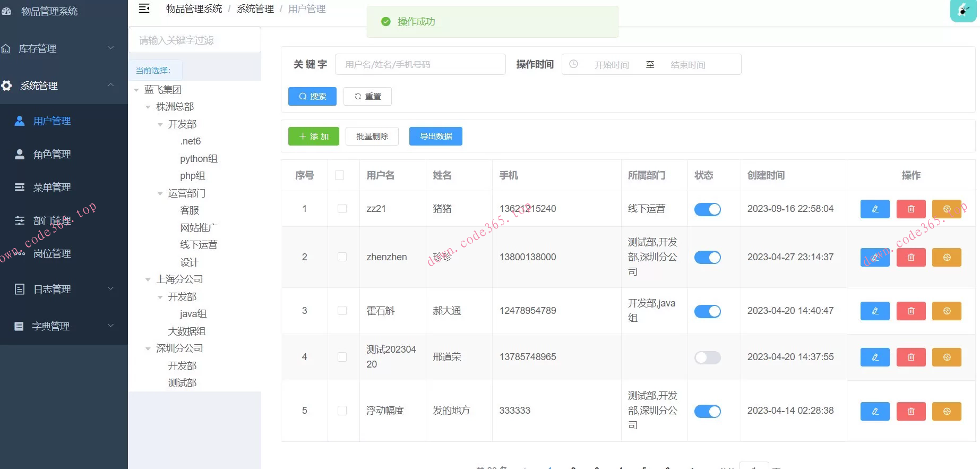This screenshot has height=469, width=980.
Task: Click 系统管理 breadcrumb link
Action: pyautogui.click(x=255, y=9)
